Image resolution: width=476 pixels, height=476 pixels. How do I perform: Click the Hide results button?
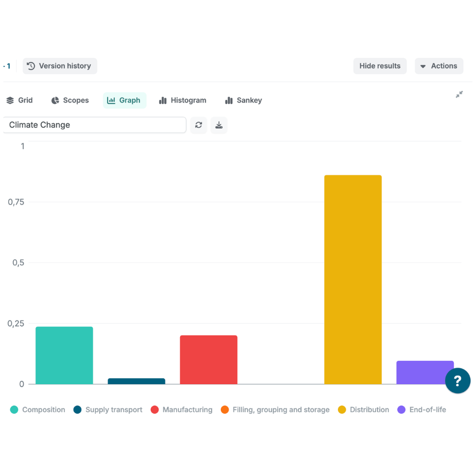[x=380, y=66]
